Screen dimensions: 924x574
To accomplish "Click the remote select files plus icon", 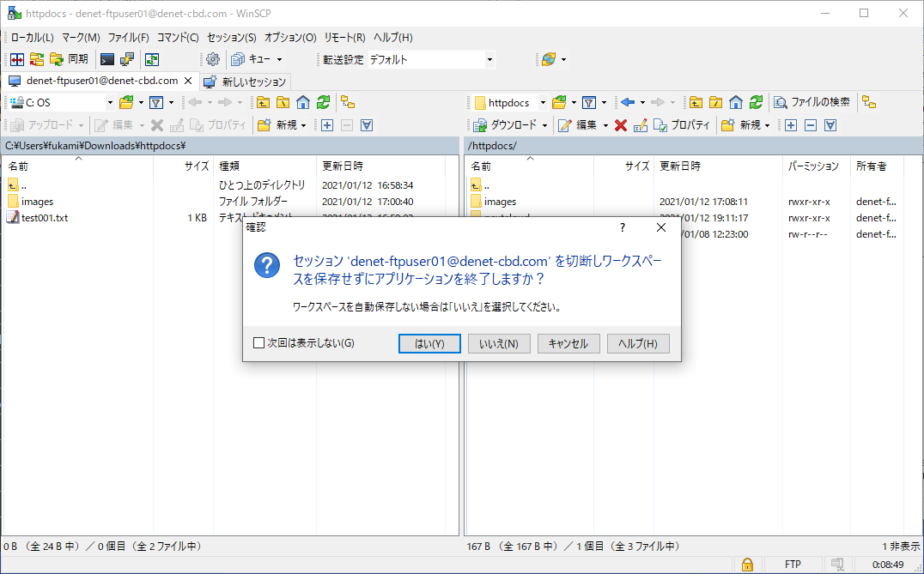I will point(791,124).
